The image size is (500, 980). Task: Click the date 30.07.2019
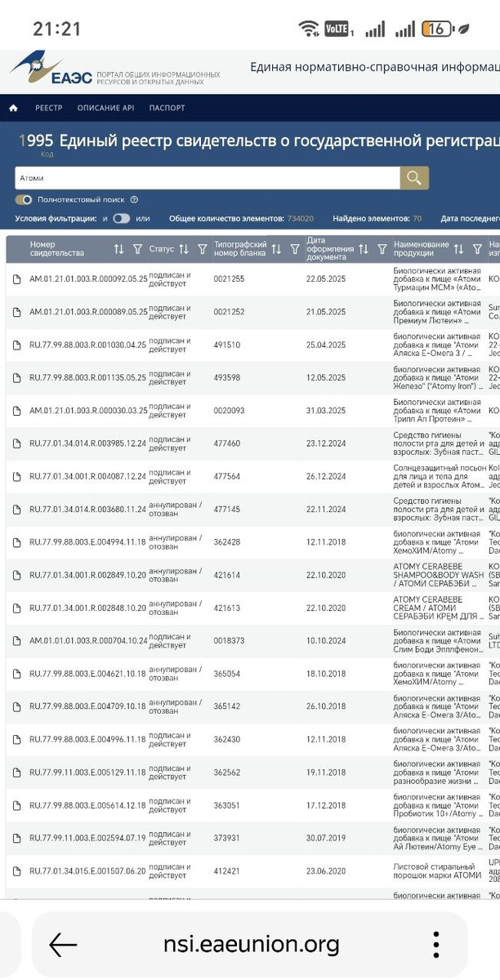pyautogui.click(x=327, y=839)
